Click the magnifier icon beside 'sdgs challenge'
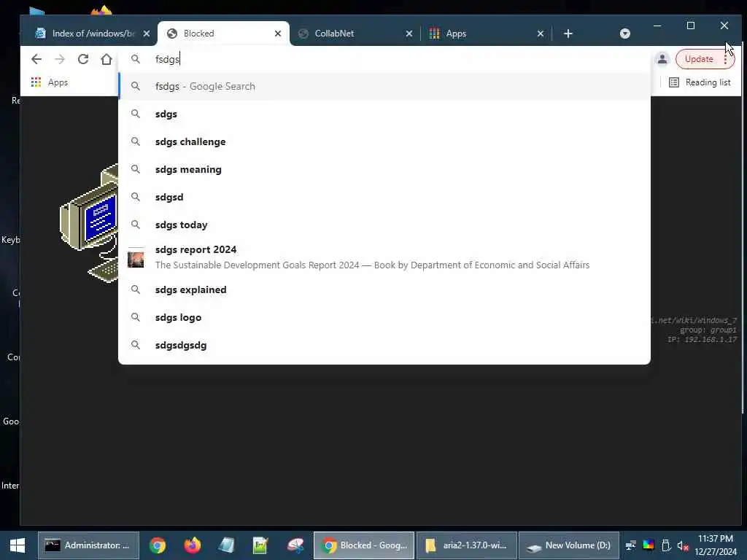 click(136, 141)
